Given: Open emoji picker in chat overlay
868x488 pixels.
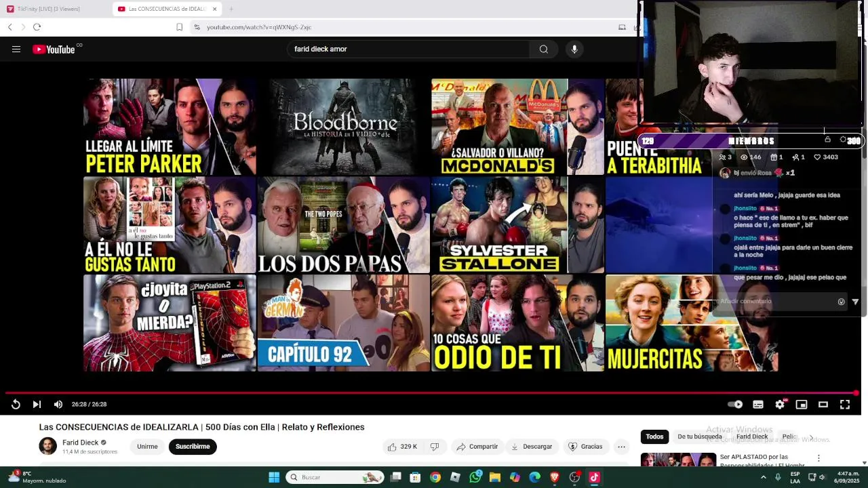Looking at the screenshot, I should (x=841, y=302).
